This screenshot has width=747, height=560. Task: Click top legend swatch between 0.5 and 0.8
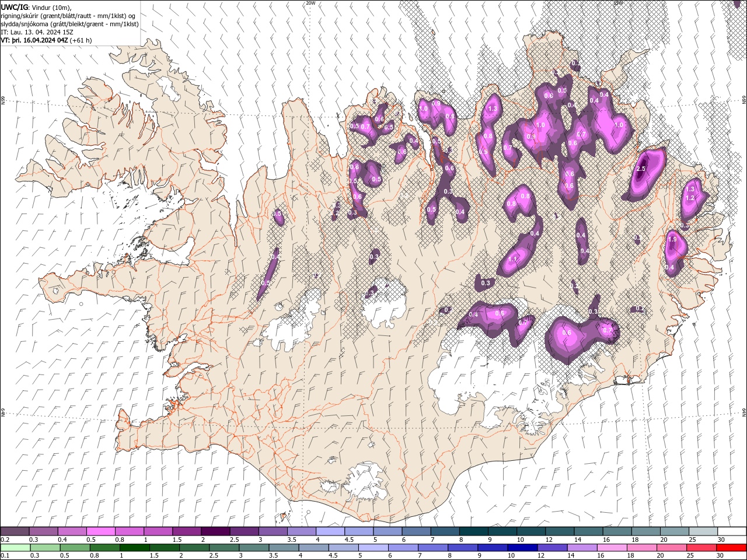[101, 531]
